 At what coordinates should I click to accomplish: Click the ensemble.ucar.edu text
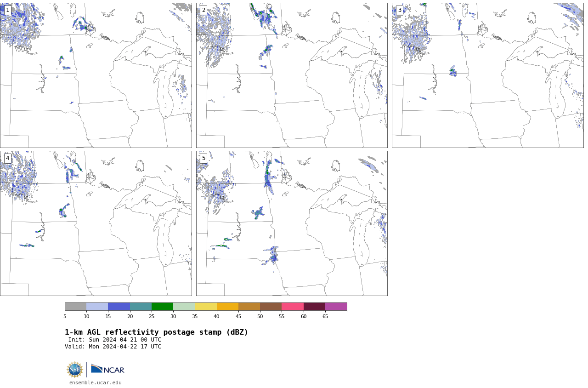pyautogui.click(x=96, y=382)
